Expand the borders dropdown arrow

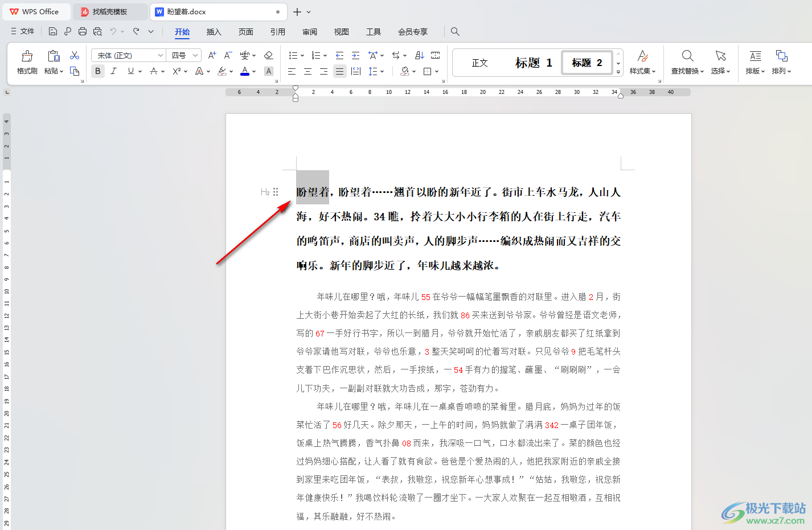[437, 72]
